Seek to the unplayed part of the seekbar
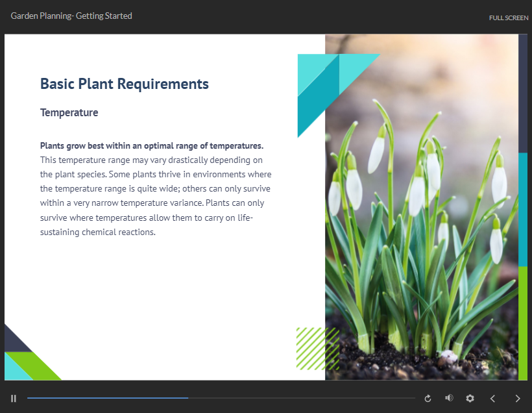The width and height of the screenshot is (532, 413). pyautogui.click(x=302, y=397)
